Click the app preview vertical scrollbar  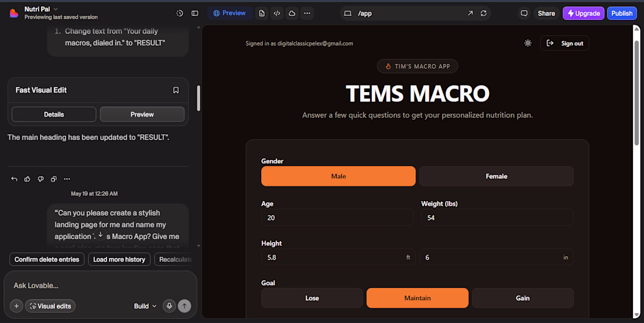636,93
